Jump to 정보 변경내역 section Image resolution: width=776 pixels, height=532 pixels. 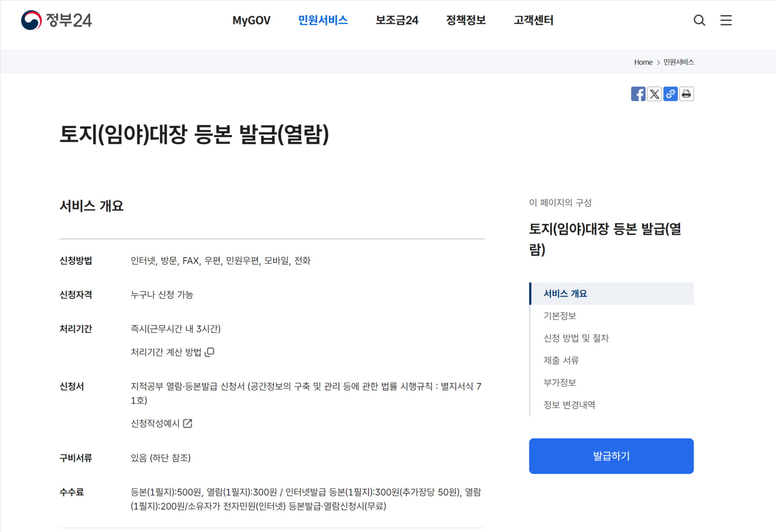click(x=569, y=405)
